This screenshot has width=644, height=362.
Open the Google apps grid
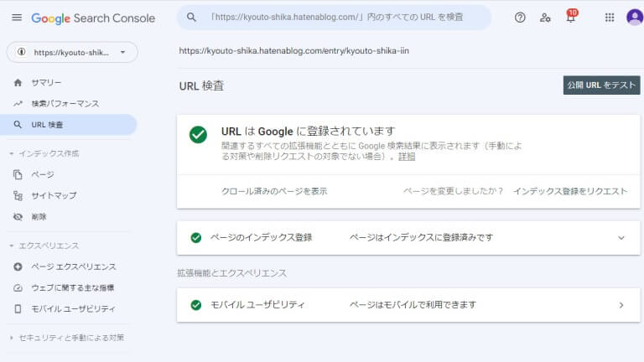tap(610, 18)
